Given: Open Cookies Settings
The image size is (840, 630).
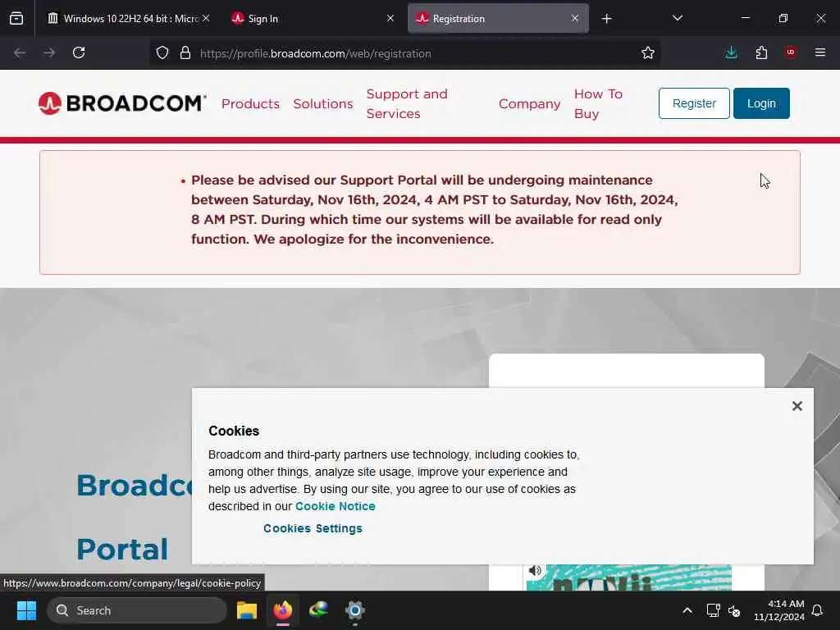Looking at the screenshot, I should (x=313, y=528).
